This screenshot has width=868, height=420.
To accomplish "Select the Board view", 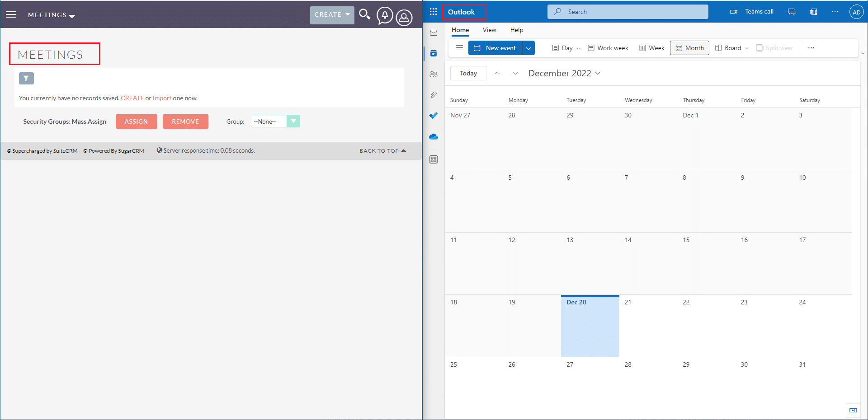I will click(x=728, y=48).
